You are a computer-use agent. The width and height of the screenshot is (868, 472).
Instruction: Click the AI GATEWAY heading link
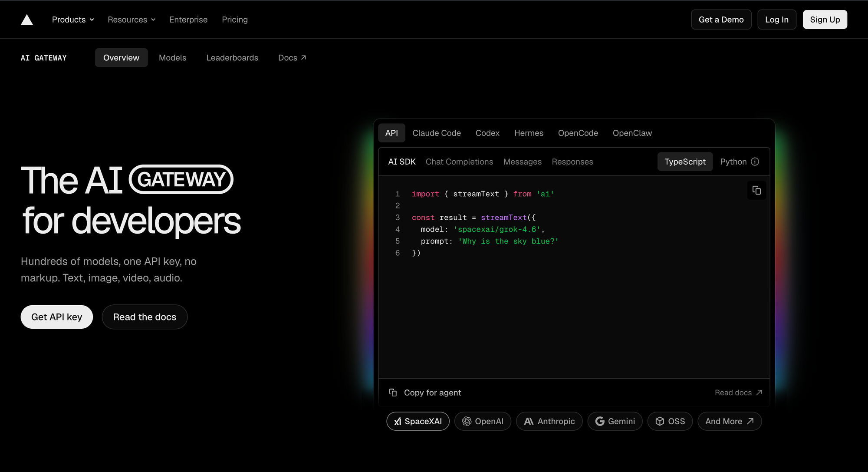(x=44, y=58)
